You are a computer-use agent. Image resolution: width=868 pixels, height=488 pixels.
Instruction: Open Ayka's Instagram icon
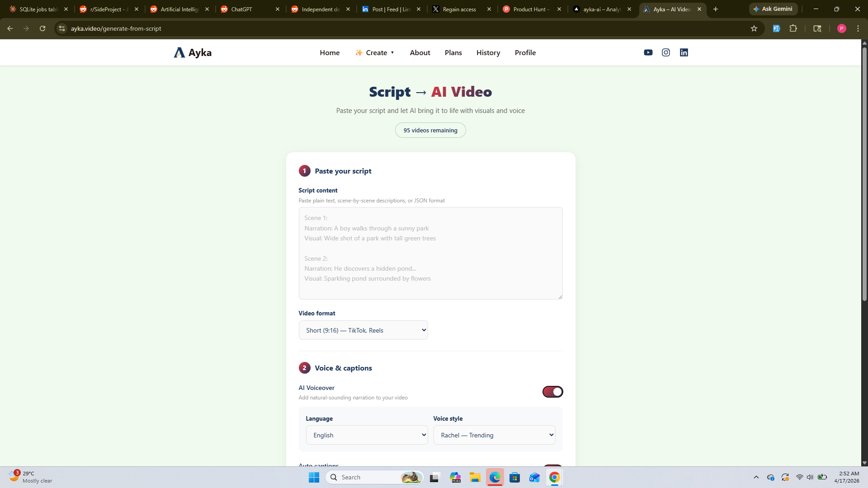click(666, 52)
